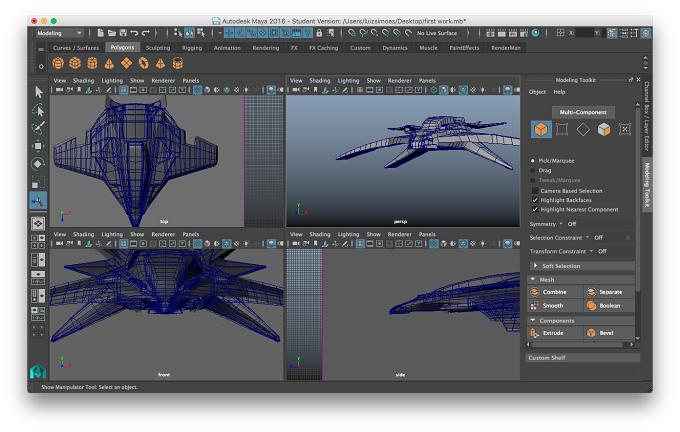Toggle single perspective layout in toolbox
The width and height of the screenshot is (680, 432).
[38, 223]
